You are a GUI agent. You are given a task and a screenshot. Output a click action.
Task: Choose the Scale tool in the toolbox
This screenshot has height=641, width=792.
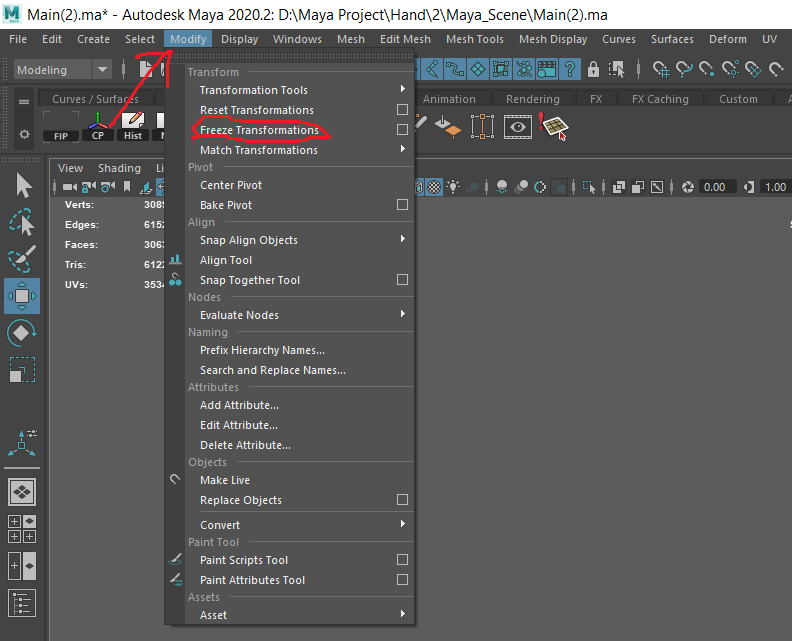coord(22,370)
